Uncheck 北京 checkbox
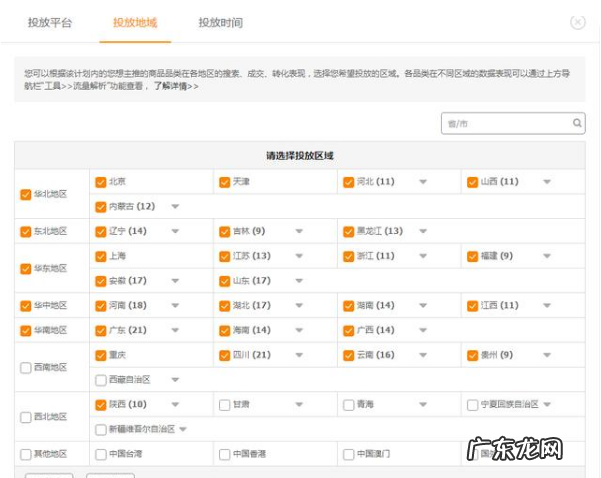This screenshot has width=601, height=478. pyautogui.click(x=101, y=182)
